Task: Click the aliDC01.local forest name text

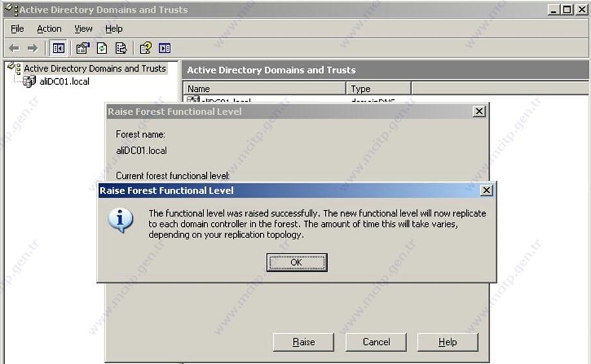Action: pyautogui.click(x=142, y=151)
